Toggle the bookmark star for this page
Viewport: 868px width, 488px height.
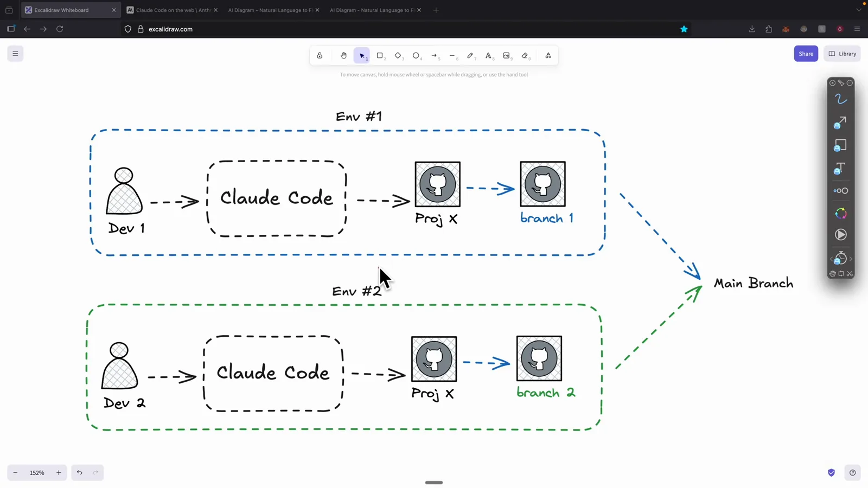click(x=684, y=29)
